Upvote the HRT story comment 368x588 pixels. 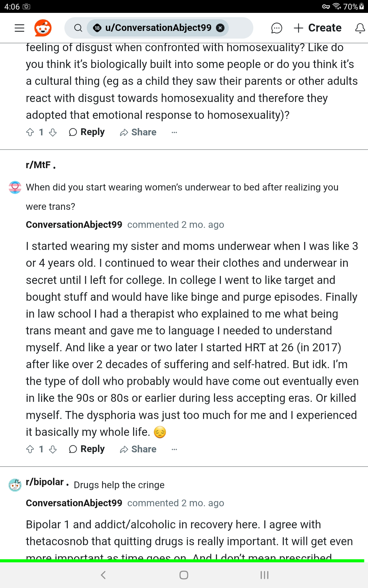point(30,449)
